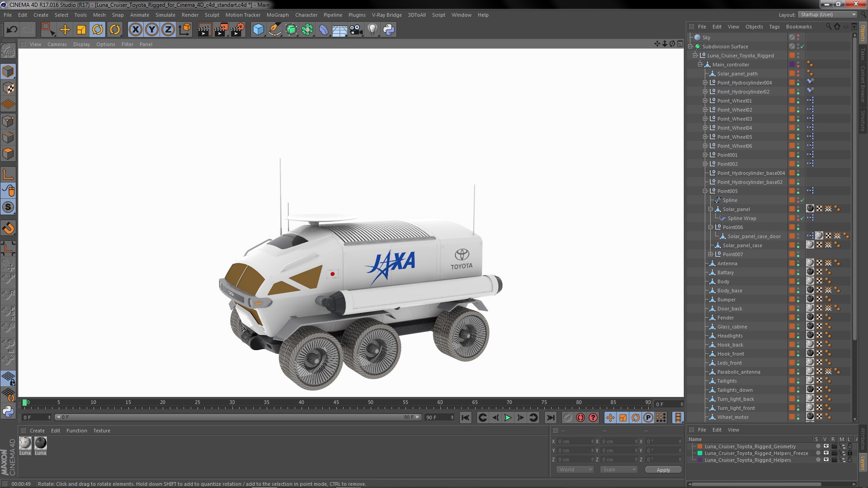Viewport: 868px width, 488px height.
Task: Expand the Point_Wheel01 tree node
Action: point(705,101)
